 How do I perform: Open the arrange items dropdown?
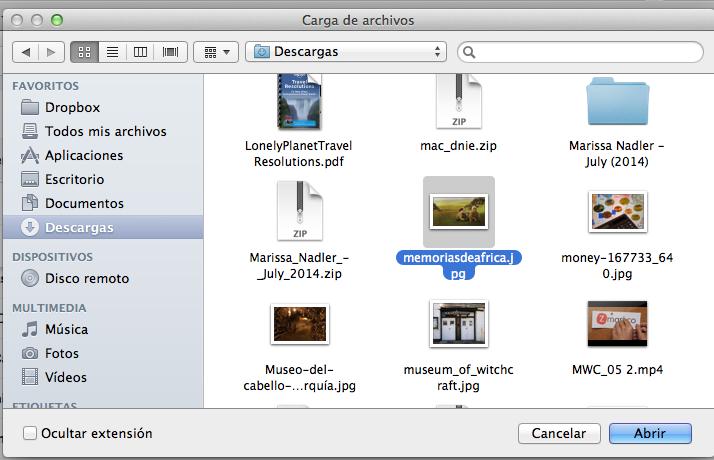pos(215,51)
